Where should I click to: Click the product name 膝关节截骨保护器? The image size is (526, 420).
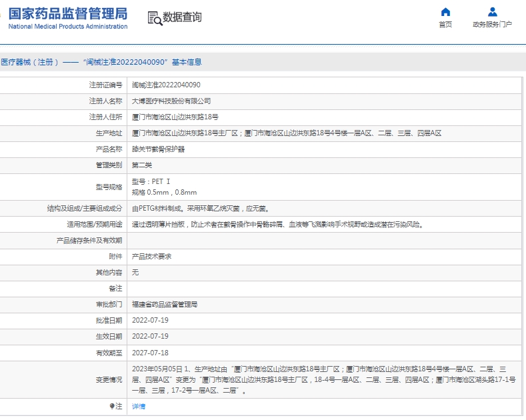(159, 149)
